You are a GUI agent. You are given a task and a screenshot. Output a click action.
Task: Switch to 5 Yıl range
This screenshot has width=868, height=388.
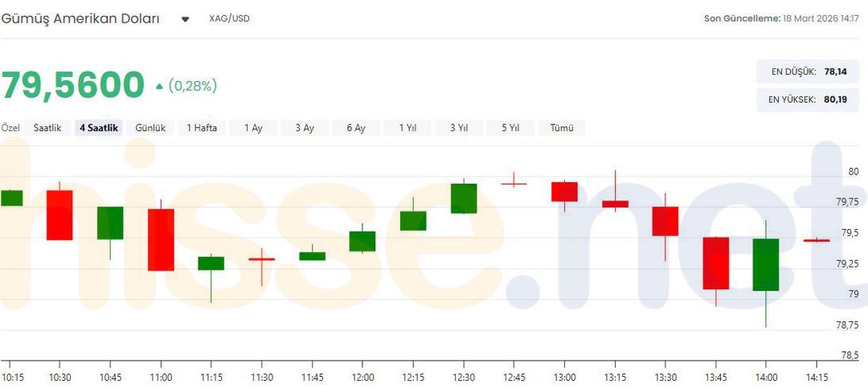(x=510, y=128)
